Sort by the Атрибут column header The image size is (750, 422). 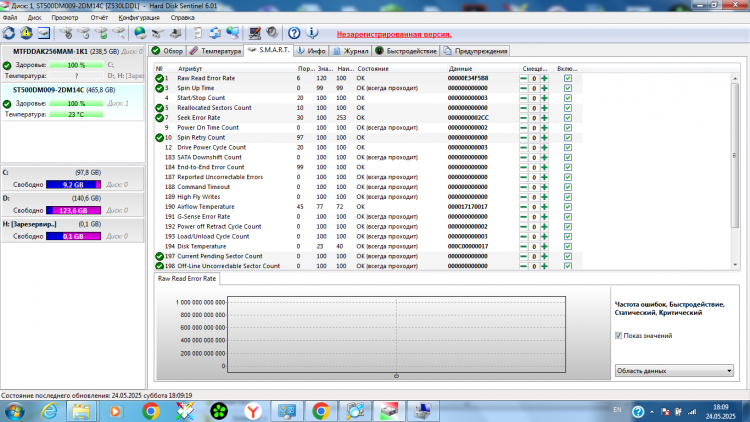click(189, 69)
